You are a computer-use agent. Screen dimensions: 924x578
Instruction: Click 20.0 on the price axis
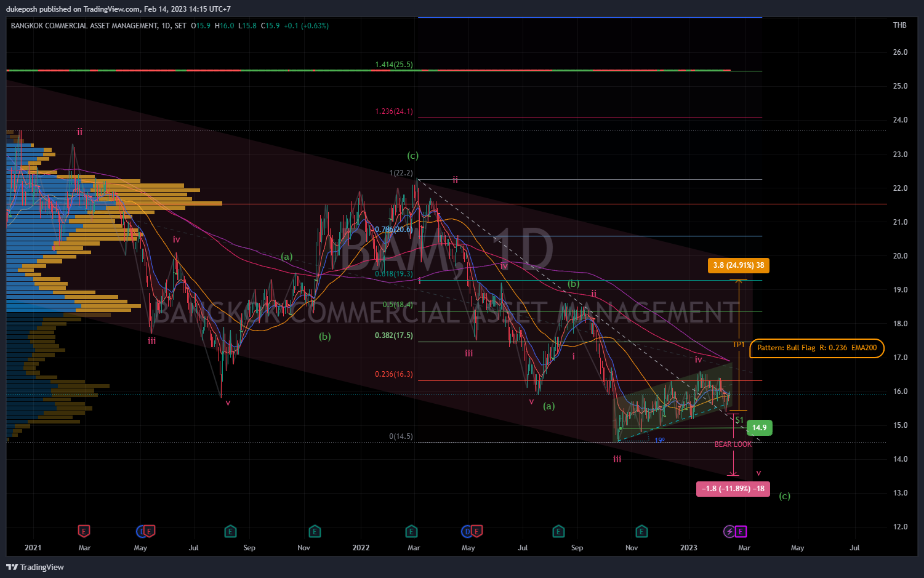coord(900,256)
